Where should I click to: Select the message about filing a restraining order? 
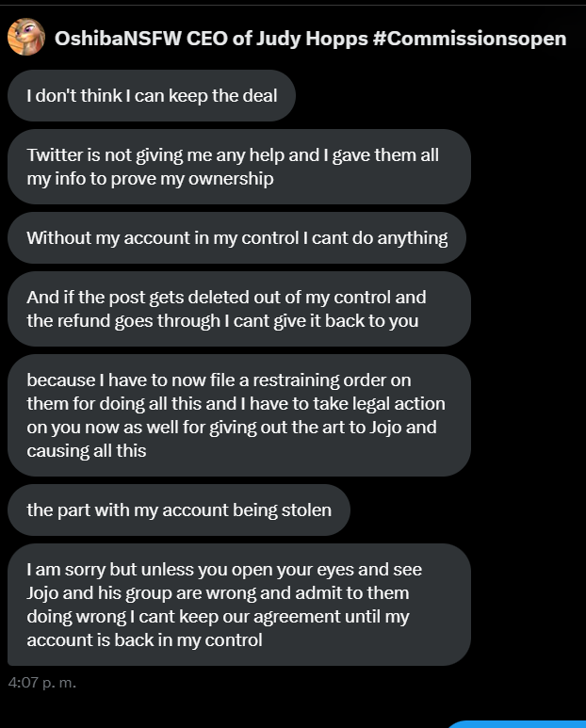[239, 415]
